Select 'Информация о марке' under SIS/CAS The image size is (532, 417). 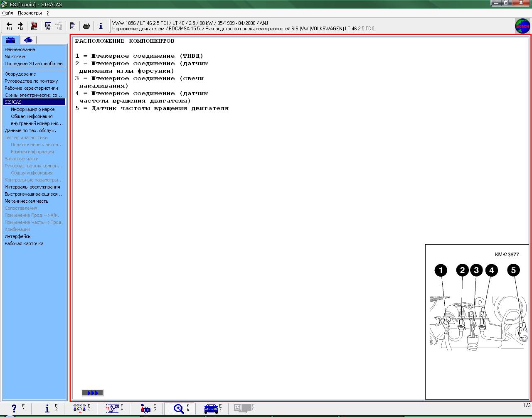tap(32, 109)
